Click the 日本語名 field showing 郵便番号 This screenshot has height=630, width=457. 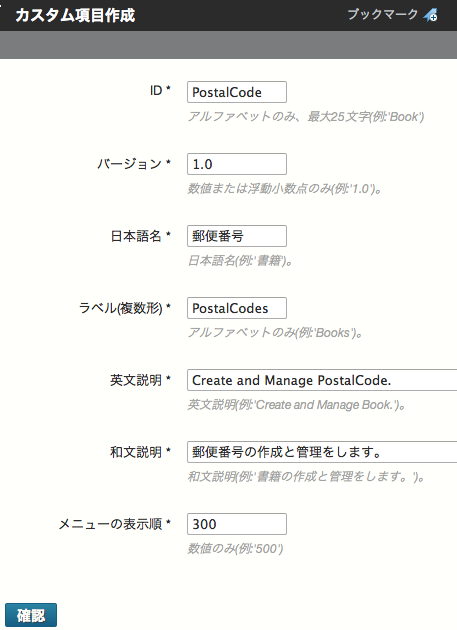237,236
